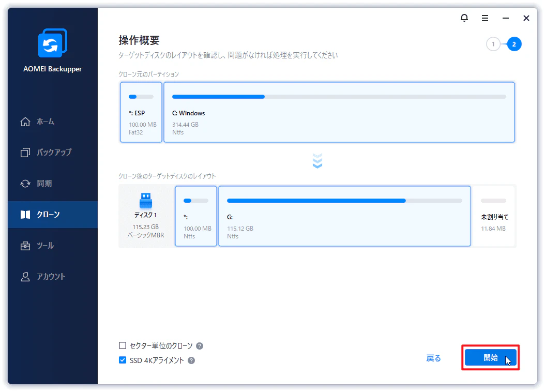Click the Account person icon in sidebar

25,277
